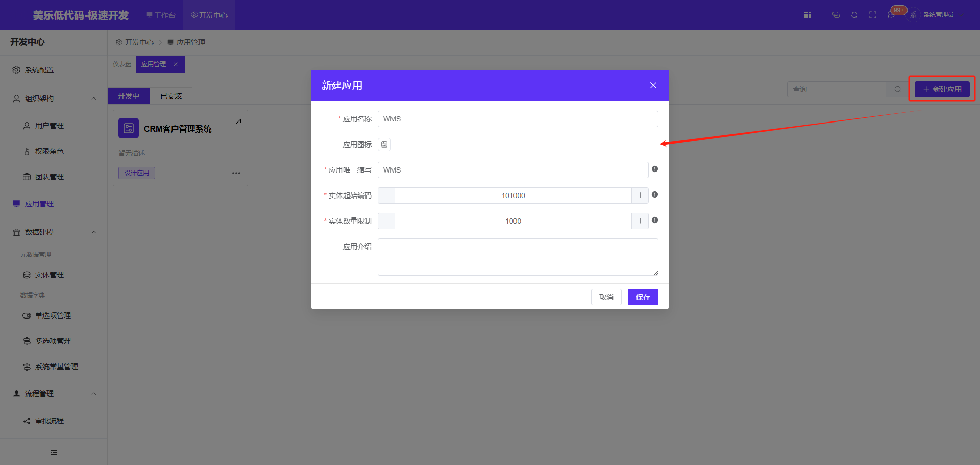
Task: Toggle fullscreen icon in top bar
Action: [873, 15]
